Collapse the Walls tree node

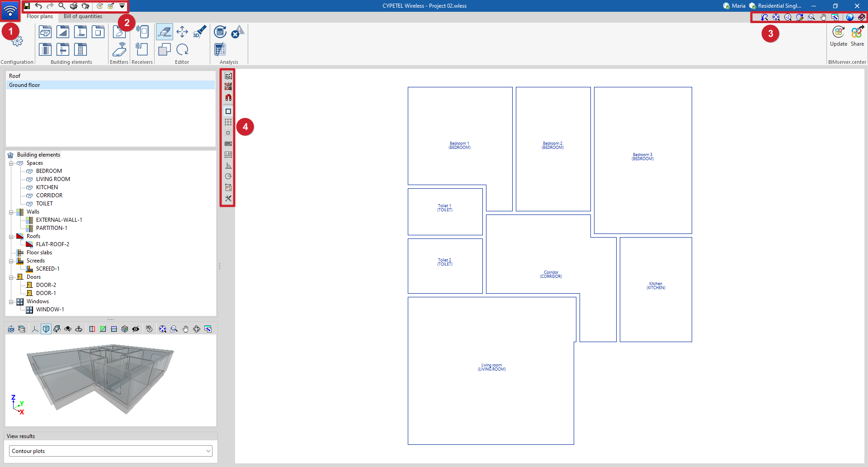(11, 212)
